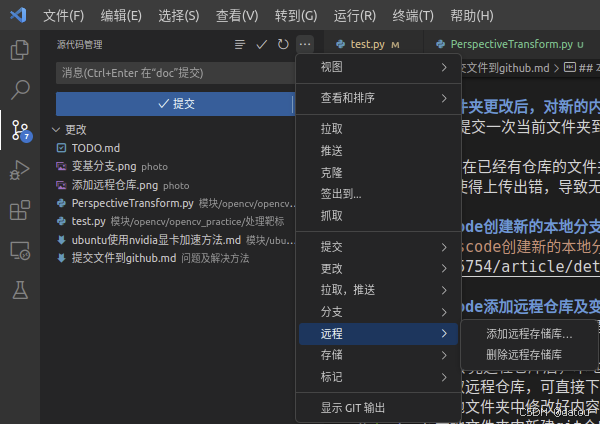The width and height of the screenshot is (600, 424).
Task: Open the 运行(R) menu
Action: click(355, 16)
